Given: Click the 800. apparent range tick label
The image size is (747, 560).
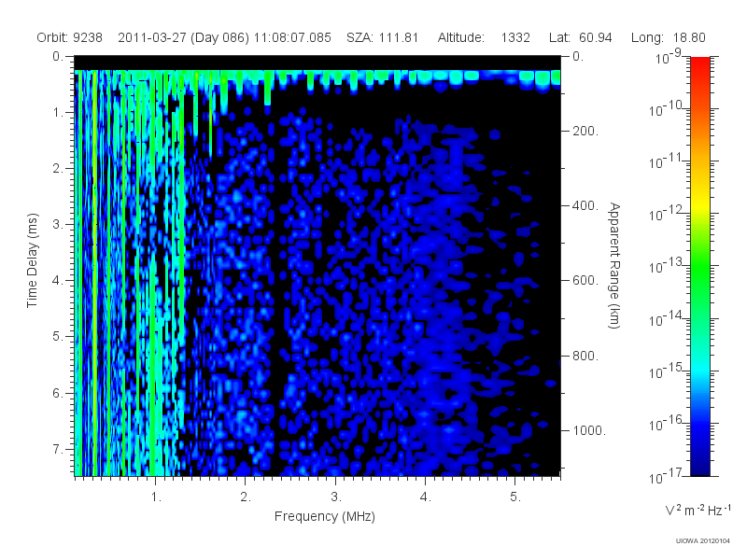Looking at the screenshot, I should [x=585, y=356].
